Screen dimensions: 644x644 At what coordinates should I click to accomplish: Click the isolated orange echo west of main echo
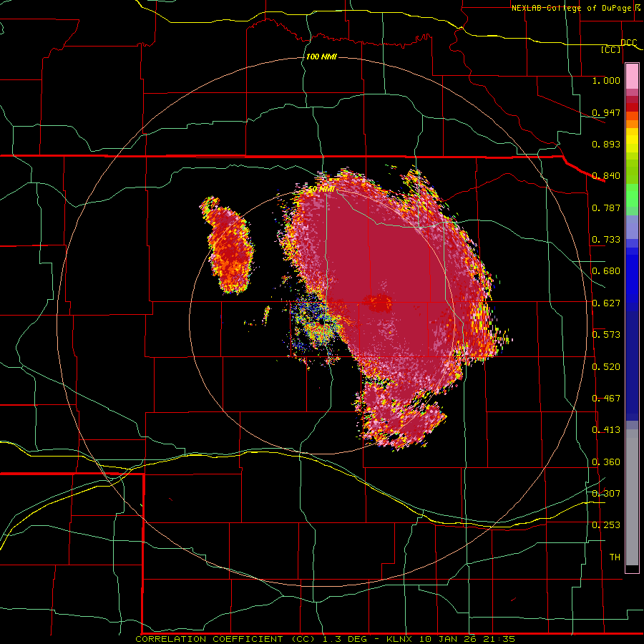click(228, 245)
